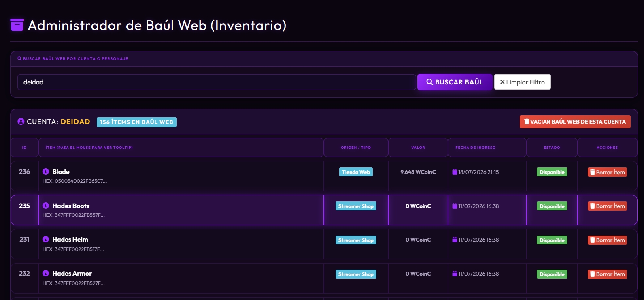This screenshot has height=300, width=644.
Task: Click Streamer Shop tag in Hades Helm row
Action: [356, 240]
